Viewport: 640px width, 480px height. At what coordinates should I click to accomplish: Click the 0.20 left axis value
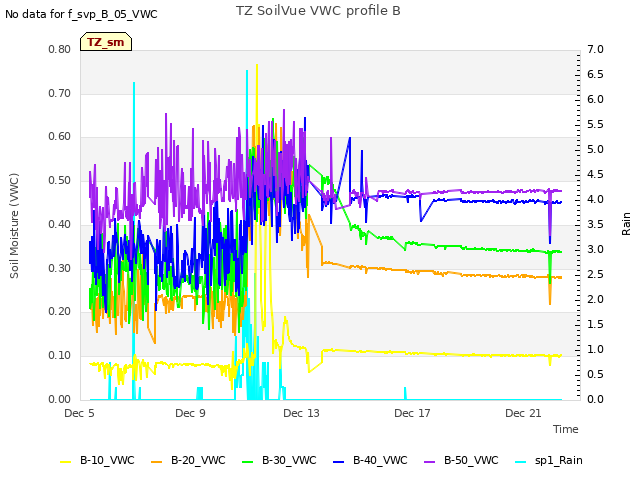coord(60,311)
